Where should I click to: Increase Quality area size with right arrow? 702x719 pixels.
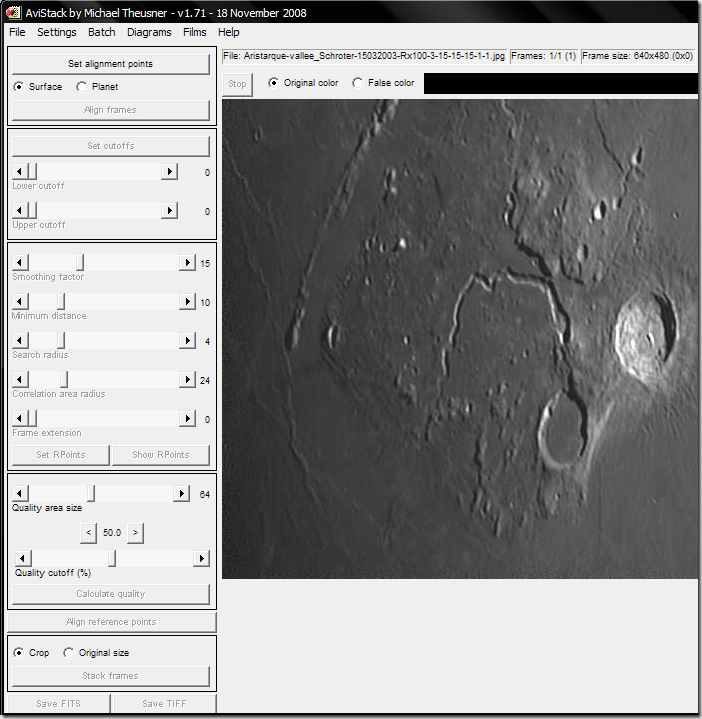pyautogui.click(x=182, y=494)
